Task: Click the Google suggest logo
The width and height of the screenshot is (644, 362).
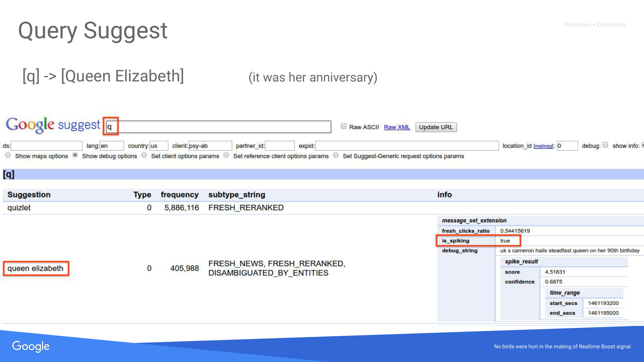Action: 53,125
